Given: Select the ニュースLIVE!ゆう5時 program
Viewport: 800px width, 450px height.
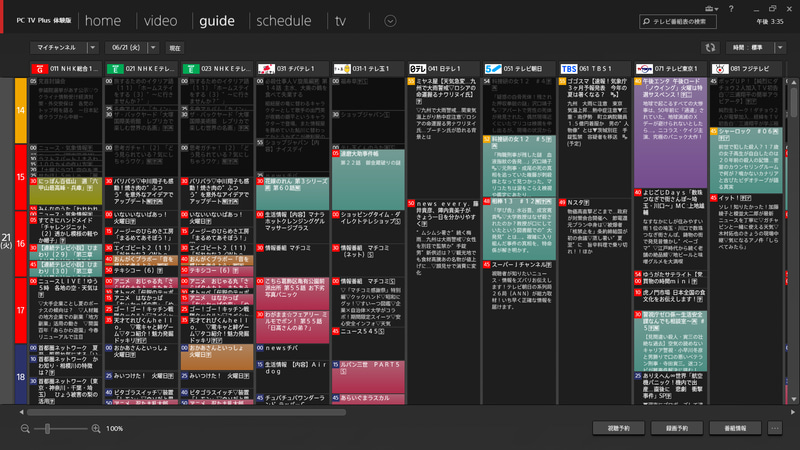Looking at the screenshot, I should click(66, 310).
